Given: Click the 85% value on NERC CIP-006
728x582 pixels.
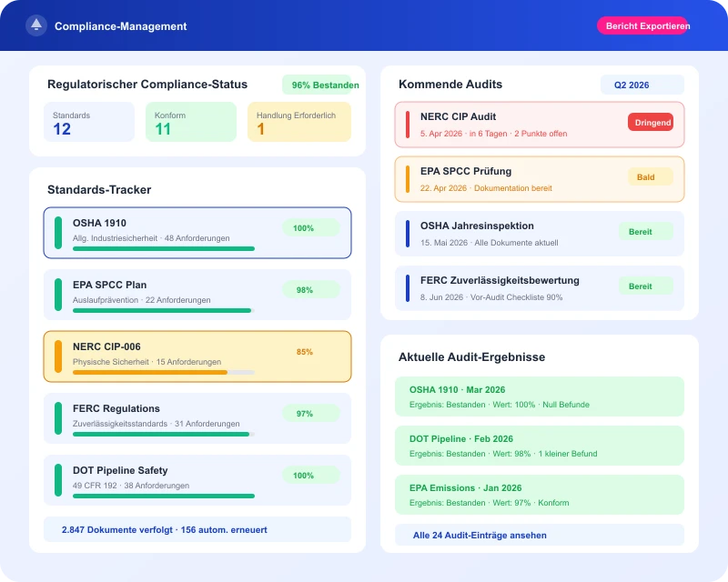Looking at the screenshot, I should coord(305,352).
